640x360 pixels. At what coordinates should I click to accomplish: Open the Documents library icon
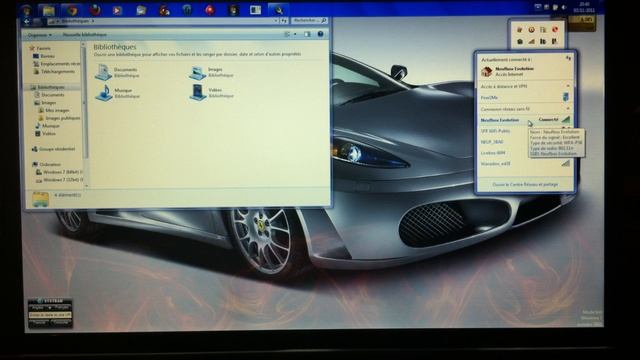(x=103, y=72)
